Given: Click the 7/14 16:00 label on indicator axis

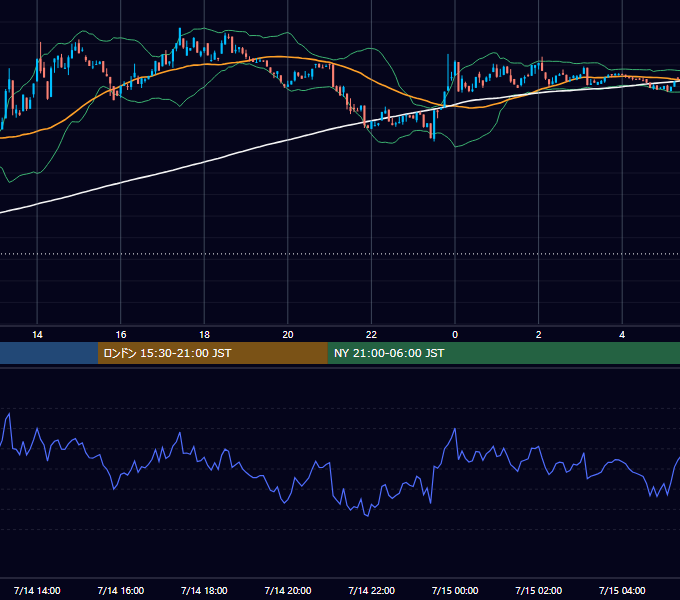Looking at the screenshot, I should tap(121, 590).
